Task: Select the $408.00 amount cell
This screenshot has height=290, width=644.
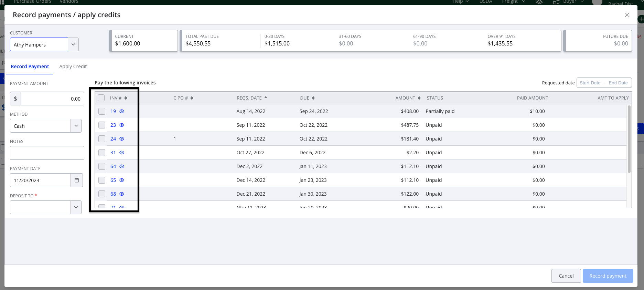Action: (x=410, y=111)
